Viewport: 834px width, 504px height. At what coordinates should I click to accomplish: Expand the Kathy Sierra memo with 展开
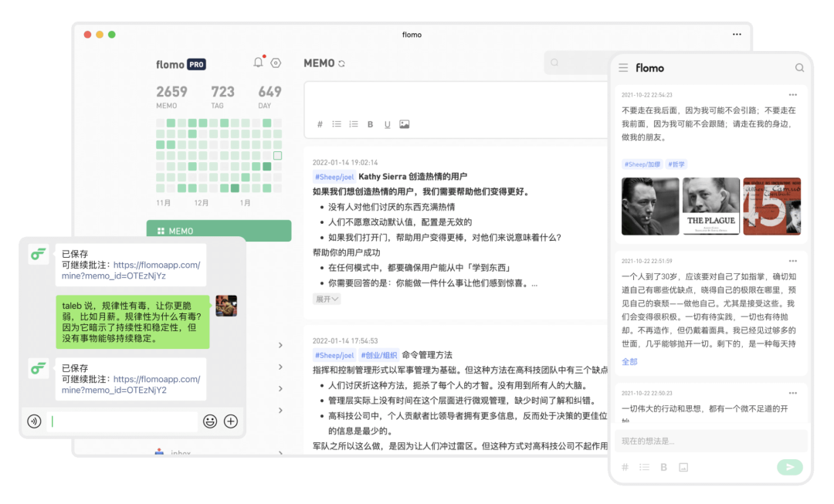(327, 299)
